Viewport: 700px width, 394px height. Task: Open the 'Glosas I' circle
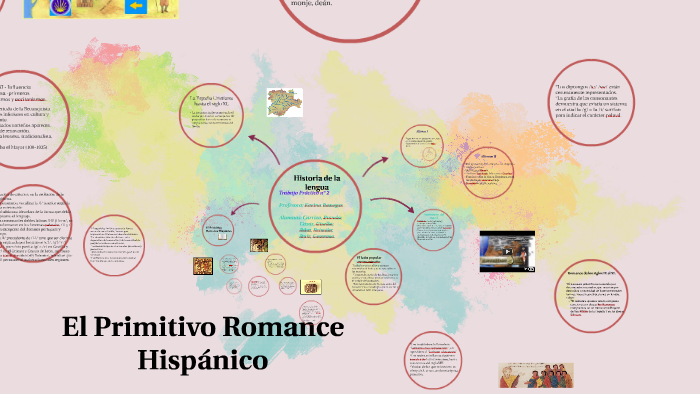[x=422, y=146]
